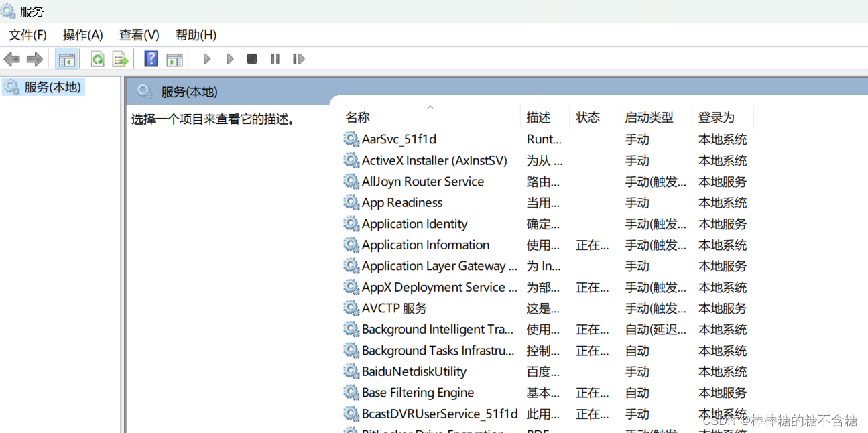The height and width of the screenshot is (433, 868).
Task: Click the Runt... description of AarSvc_51f1d
Action: click(x=544, y=139)
